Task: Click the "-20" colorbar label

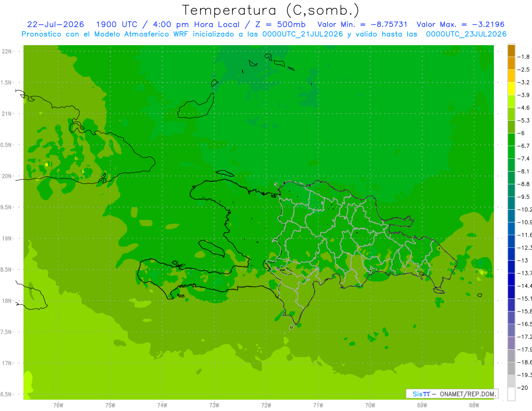Action: pos(523,388)
